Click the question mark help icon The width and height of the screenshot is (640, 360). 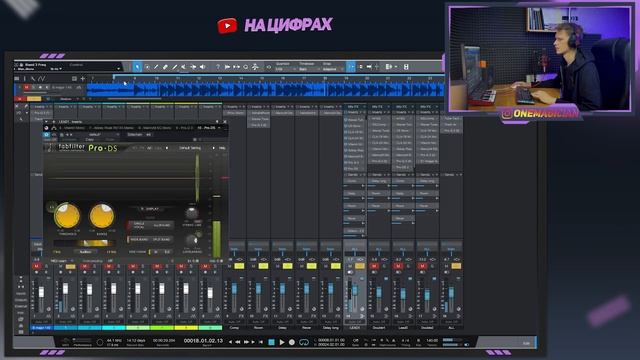click(218, 67)
